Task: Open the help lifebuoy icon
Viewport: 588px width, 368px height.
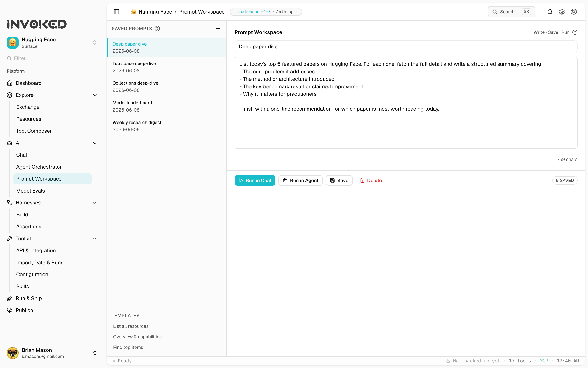Action: (574, 12)
